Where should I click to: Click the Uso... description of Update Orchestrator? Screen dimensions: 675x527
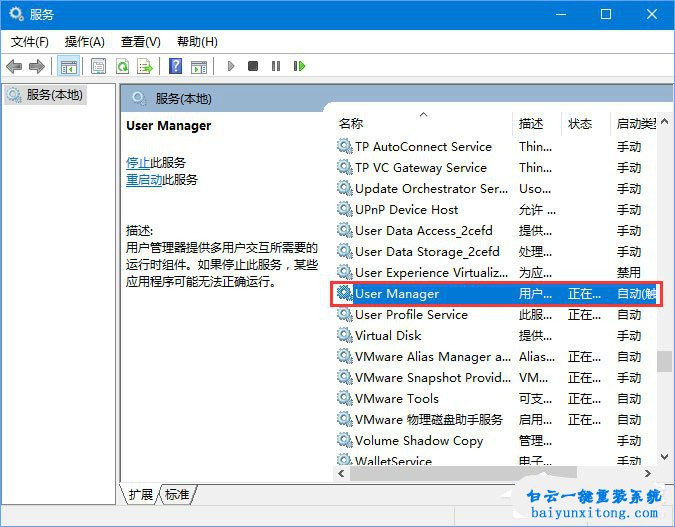click(535, 189)
